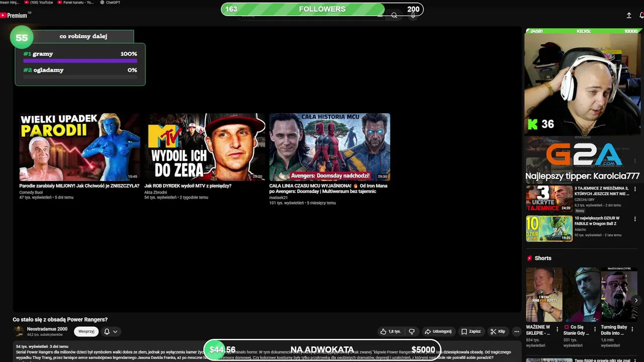
Task: Open the Neostradamus 2000 channel name
Action: point(47,329)
